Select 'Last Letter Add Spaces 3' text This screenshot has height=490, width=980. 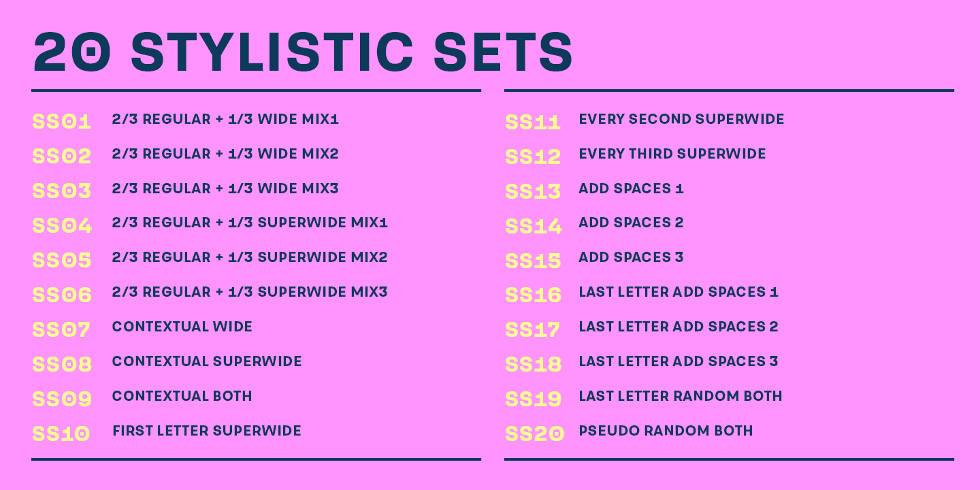[679, 361]
